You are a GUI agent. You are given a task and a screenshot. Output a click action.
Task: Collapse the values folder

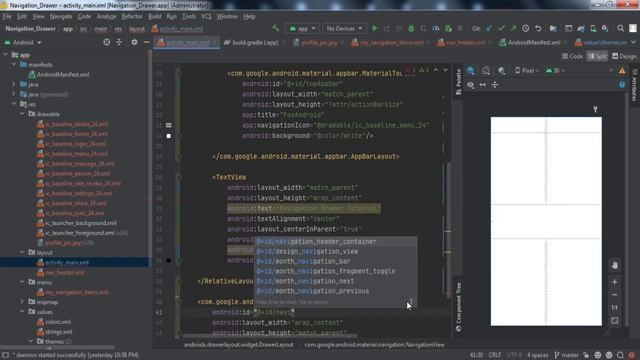(22, 311)
